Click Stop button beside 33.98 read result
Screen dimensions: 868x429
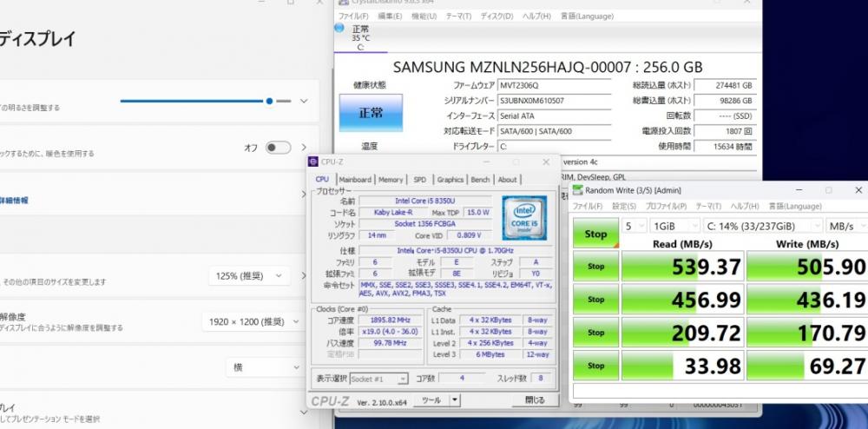click(595, 366)
